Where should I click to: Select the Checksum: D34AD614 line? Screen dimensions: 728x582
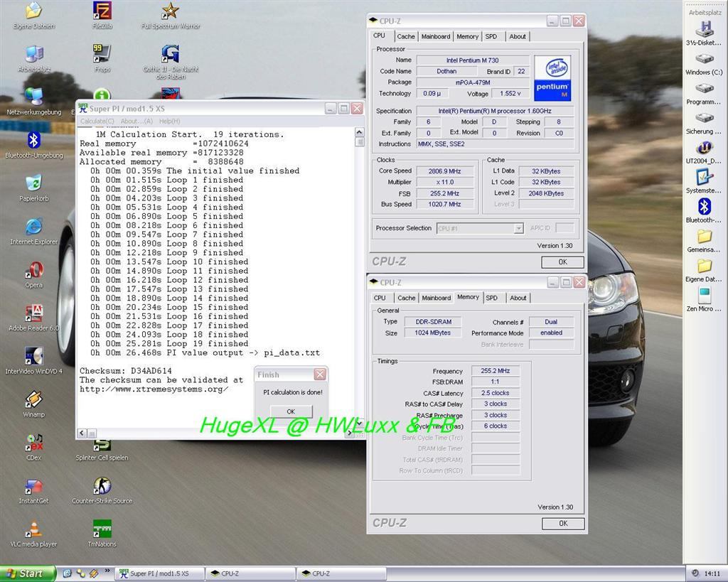(126, 371)
